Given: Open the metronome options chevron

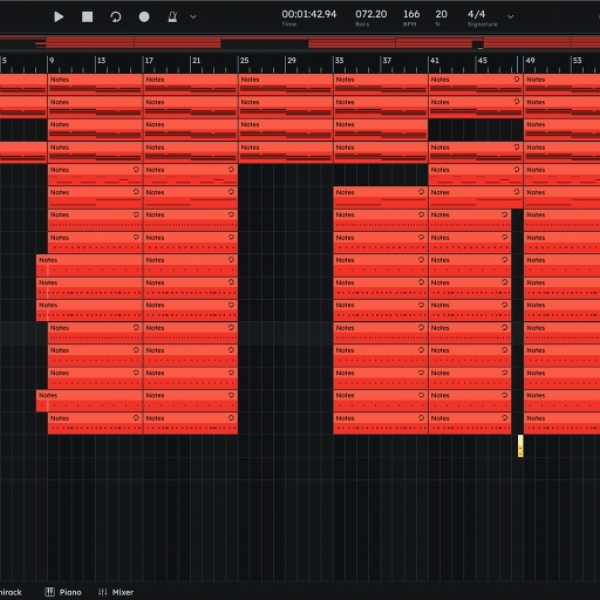Looking at the screenshot, I should 193,17.
